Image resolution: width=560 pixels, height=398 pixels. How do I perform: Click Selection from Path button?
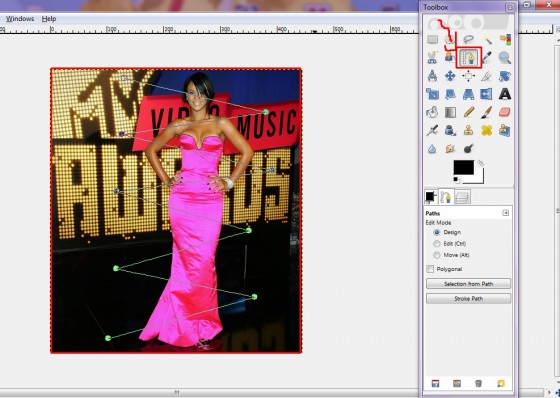click(x=468, y=284)
